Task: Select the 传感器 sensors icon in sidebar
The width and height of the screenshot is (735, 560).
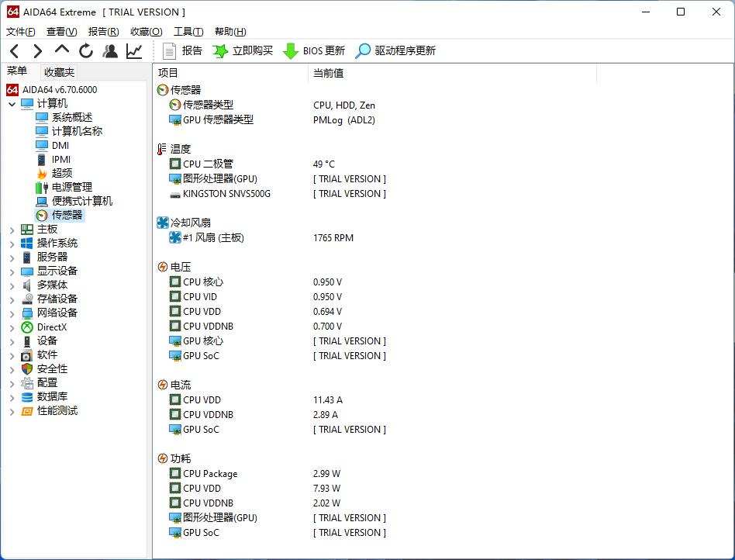Action: click(41, 216)
